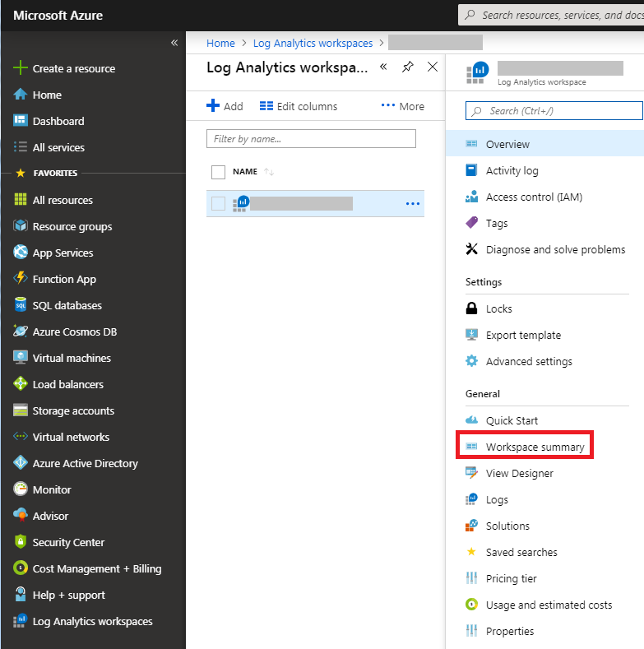Click the Home breadcrumb link
This screenshot has width=644, height=649.
pyautogui.click(x=220, y=43)
